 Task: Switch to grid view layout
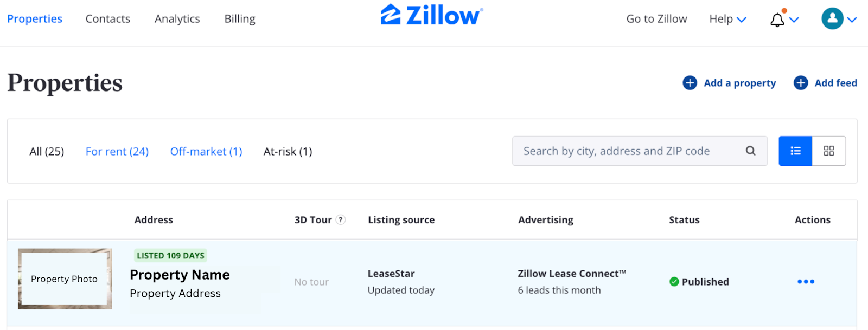point(828,151)
